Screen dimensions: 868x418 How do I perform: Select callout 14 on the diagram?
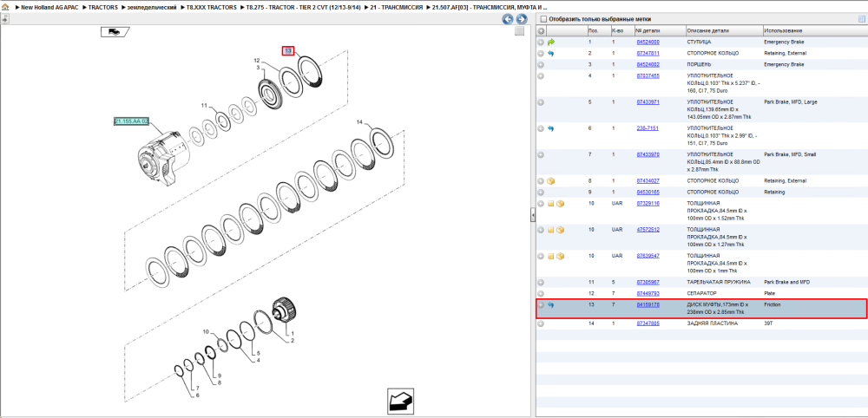(x=359, y=121)
